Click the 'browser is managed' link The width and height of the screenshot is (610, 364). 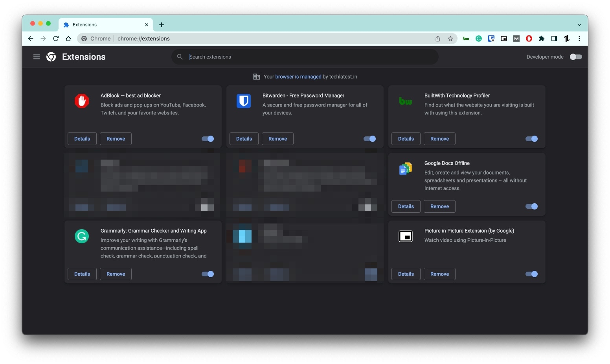pyautogui.click(x=298, y=77)
